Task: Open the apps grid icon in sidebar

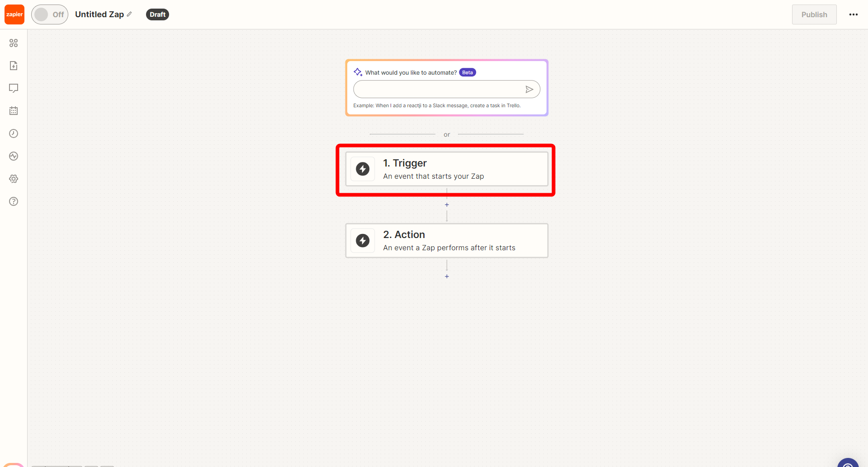Action: tap(14, 43)
